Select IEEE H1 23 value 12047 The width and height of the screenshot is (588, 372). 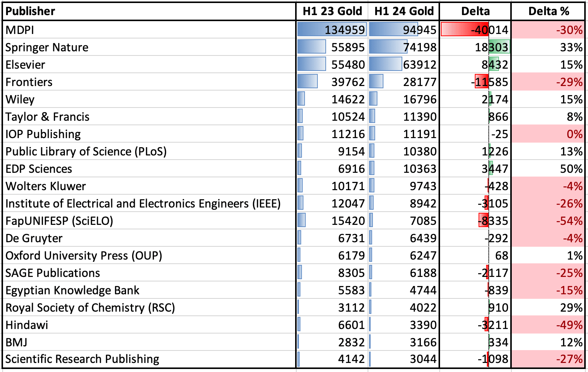(332, 203)
